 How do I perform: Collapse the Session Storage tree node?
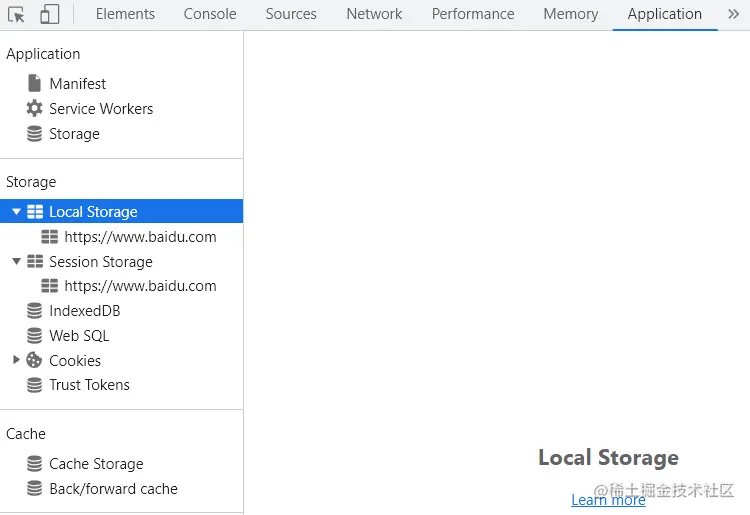pos(16,261)
